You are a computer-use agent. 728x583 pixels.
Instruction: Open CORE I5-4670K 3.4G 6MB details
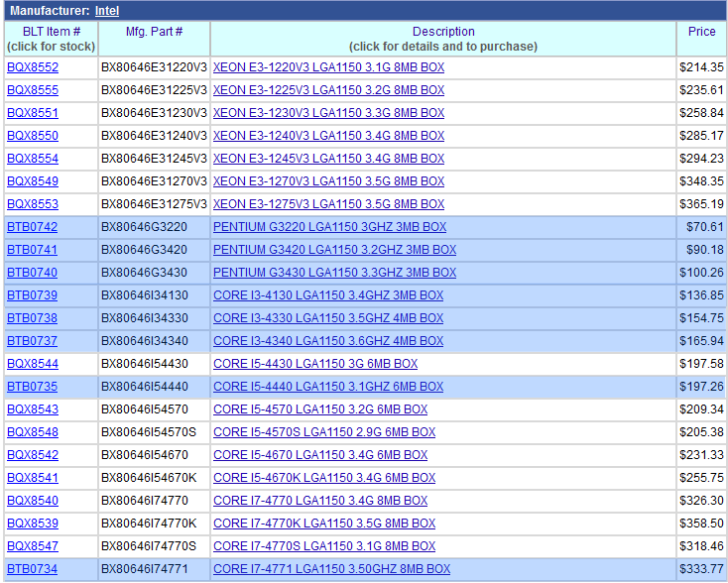coord(324,478)
